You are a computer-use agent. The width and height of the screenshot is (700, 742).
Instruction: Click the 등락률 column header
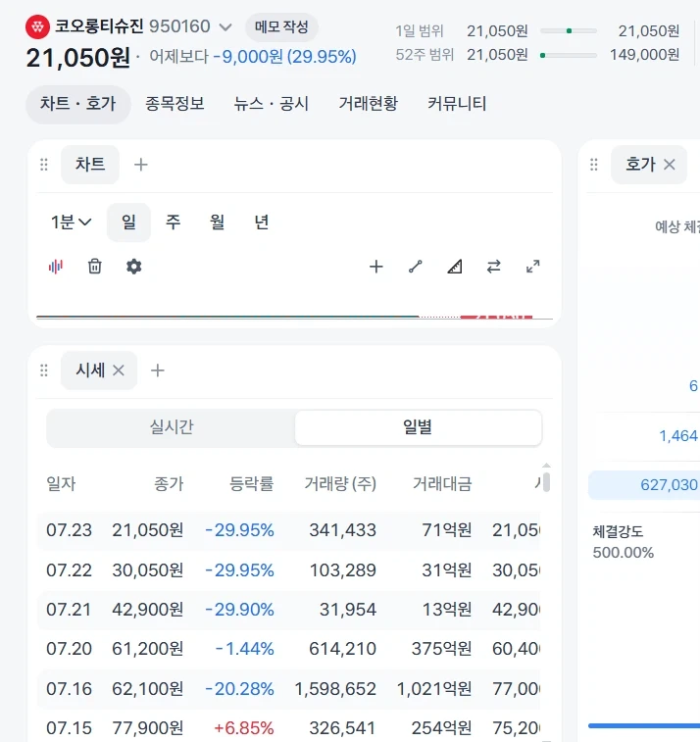tap(252, 483)
